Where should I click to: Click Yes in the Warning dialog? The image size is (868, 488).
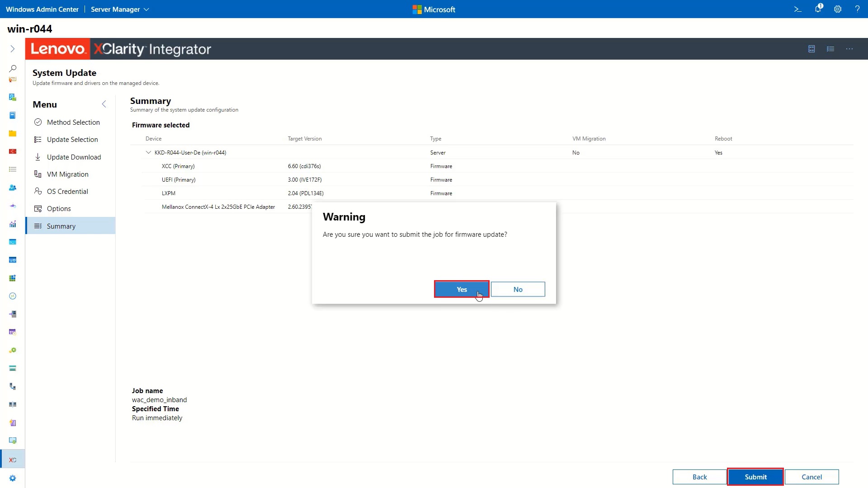point(462,289)
